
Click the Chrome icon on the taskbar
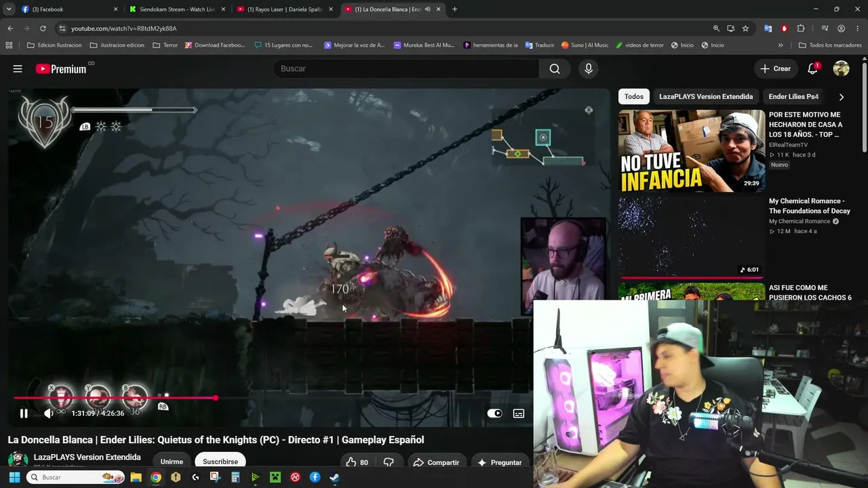(x=156, y=477)
